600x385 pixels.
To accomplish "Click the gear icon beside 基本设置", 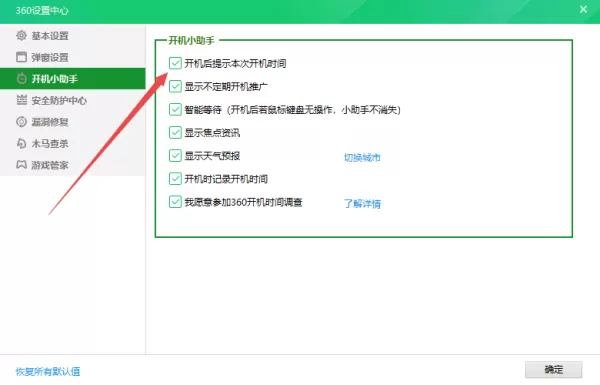I will [x=21, y=36].
